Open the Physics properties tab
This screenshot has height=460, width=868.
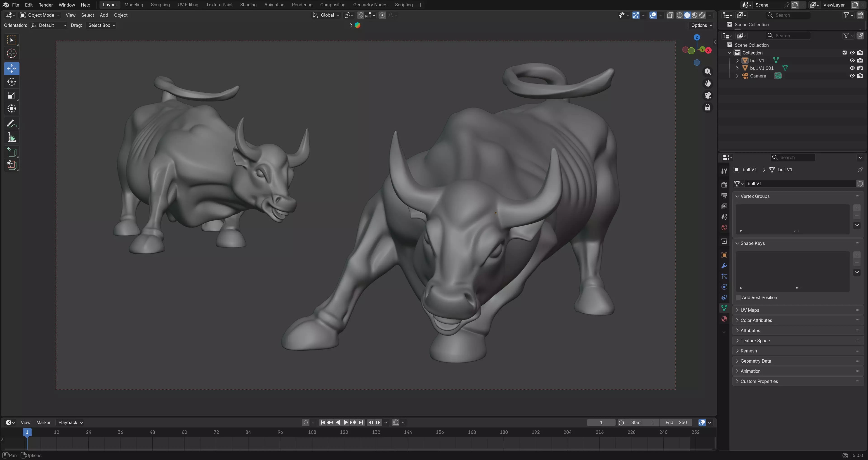tap(724, 287)
